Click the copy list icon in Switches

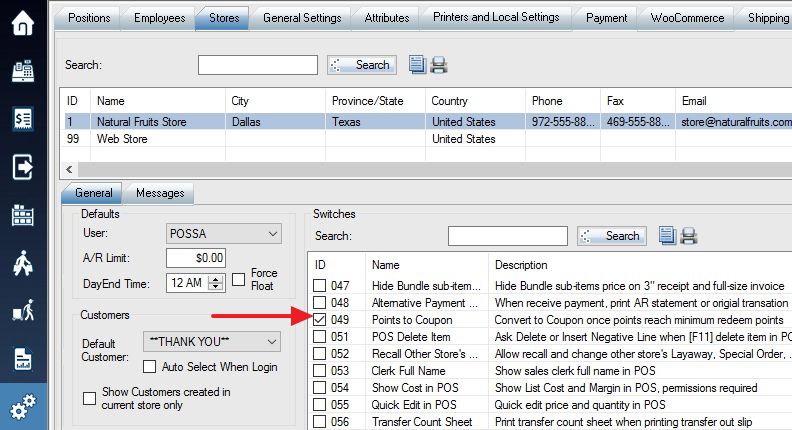(x=667, y=235)
